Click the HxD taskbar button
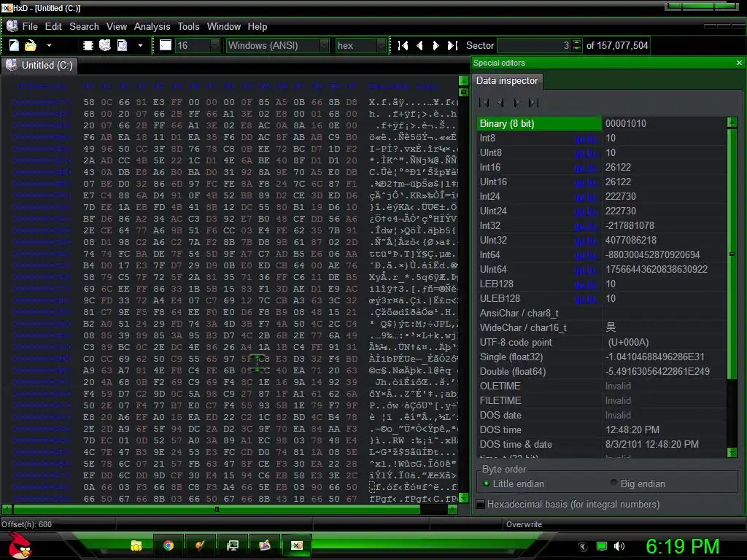 297,545
